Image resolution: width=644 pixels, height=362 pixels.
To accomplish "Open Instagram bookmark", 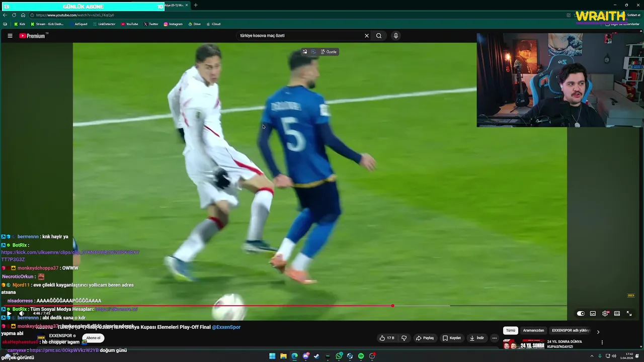I will tap(173, 24).
